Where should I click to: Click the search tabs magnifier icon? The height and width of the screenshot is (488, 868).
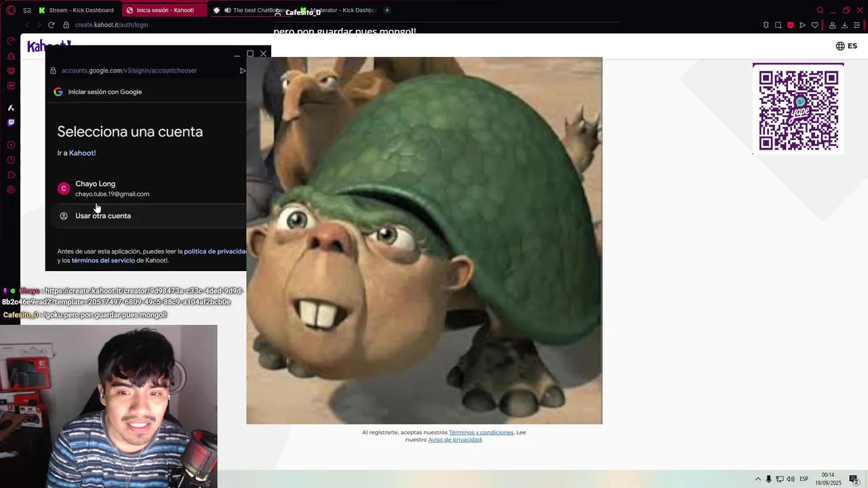[x=820, y=10]
